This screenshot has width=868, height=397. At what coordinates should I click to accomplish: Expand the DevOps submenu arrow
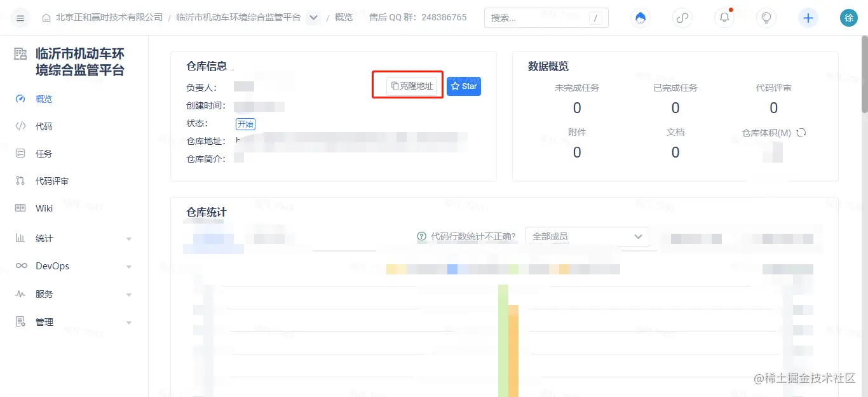tap(129, 267)
